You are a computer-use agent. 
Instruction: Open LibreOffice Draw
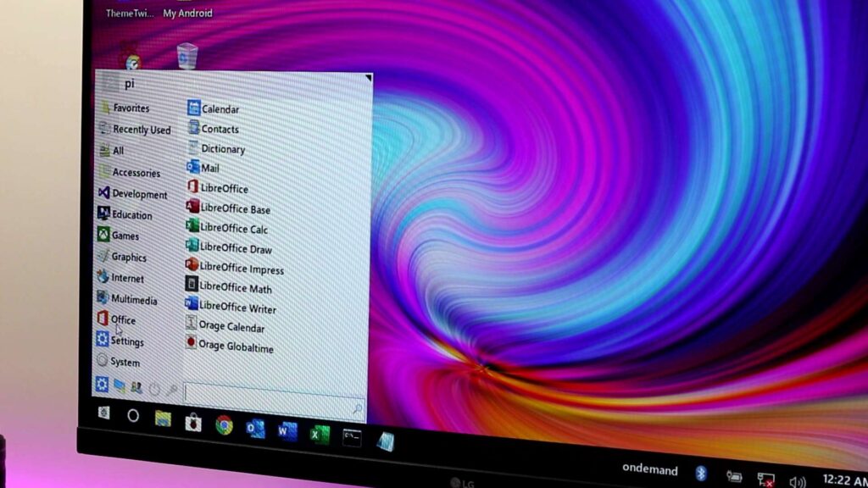click(229, 248)
